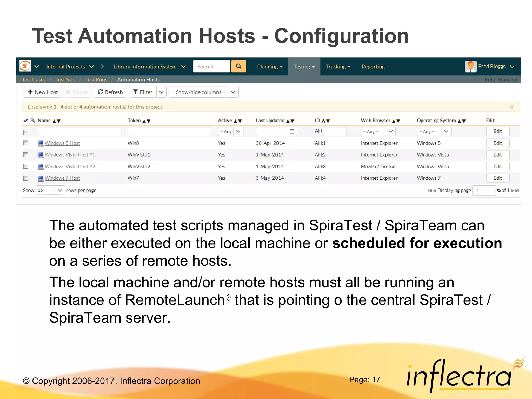Viewport: 532px width, 399px height.
Task: Check the Windows Vista Host #2 checkbox
Action: click(26, 166)
